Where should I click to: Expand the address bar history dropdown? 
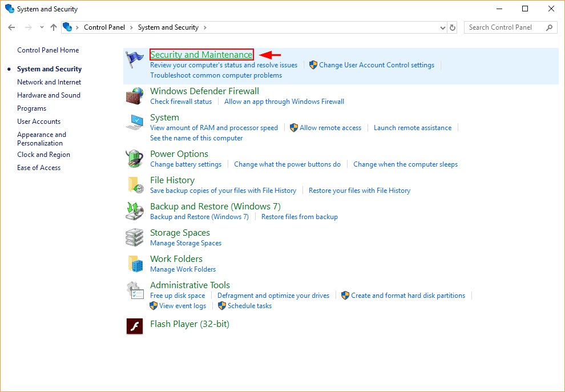click(x=443, y=28)
